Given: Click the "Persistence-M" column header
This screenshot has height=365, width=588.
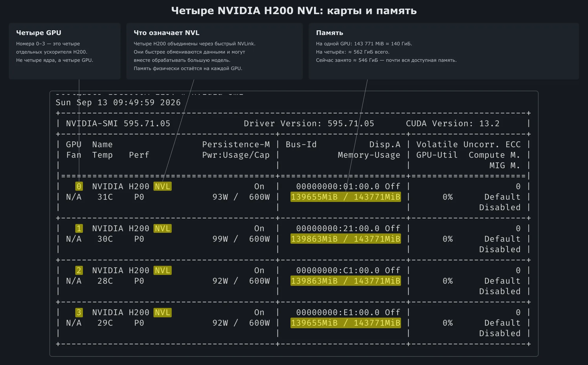Looking at the screenshot, I should coord(236,144).
